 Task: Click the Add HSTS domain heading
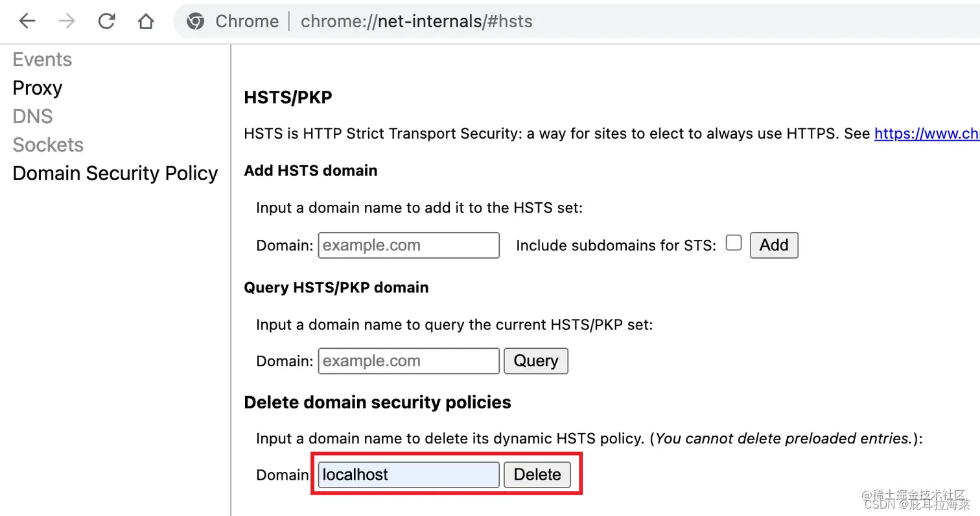point(310,171)
